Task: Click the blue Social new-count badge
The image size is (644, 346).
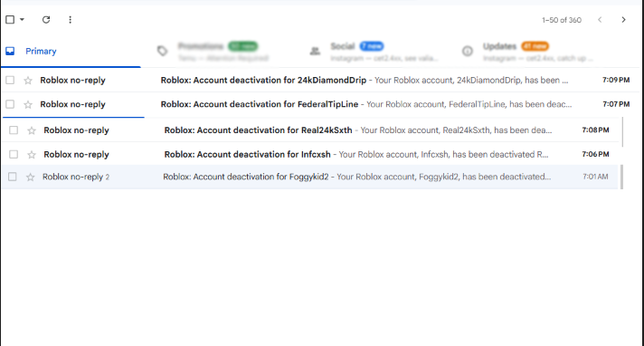Action: [371, 46]
